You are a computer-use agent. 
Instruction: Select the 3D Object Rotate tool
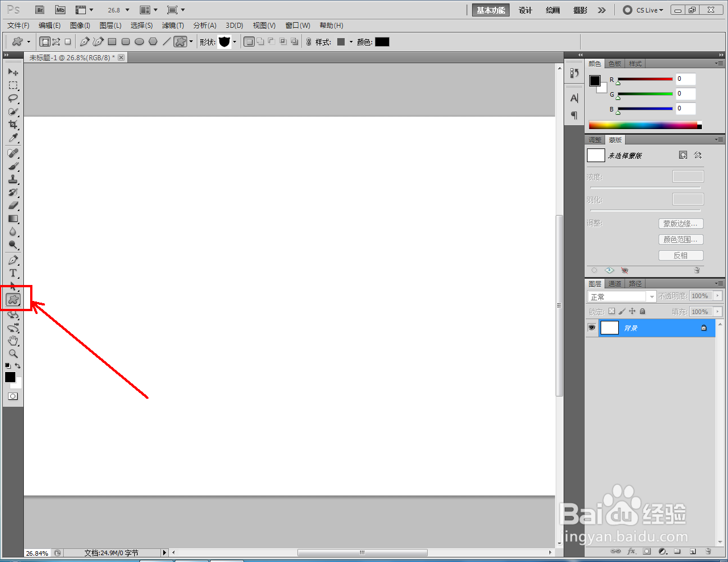tap(13, 315)
